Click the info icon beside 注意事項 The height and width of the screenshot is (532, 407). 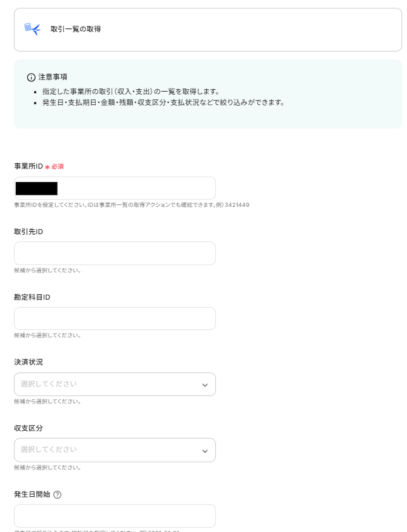[x=31, y=78]
